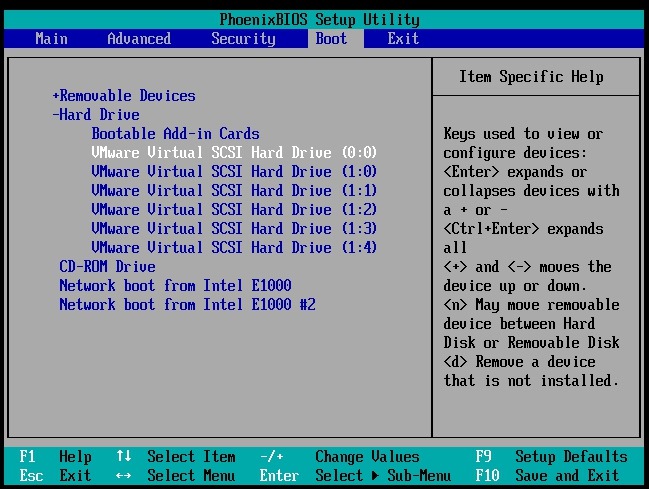
Task: Select the CD-ROM Drive boot entry
Action: [108, 267]
